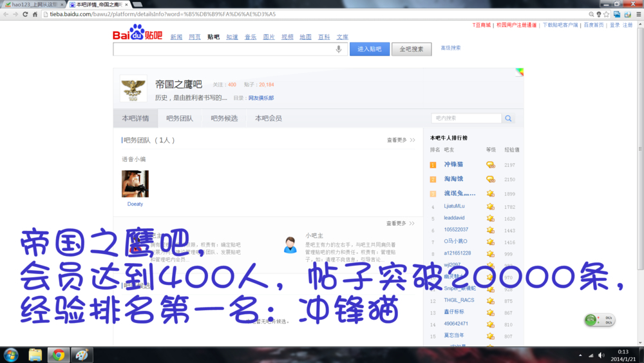Click the browser forward arrow

(x=15, y=14)
